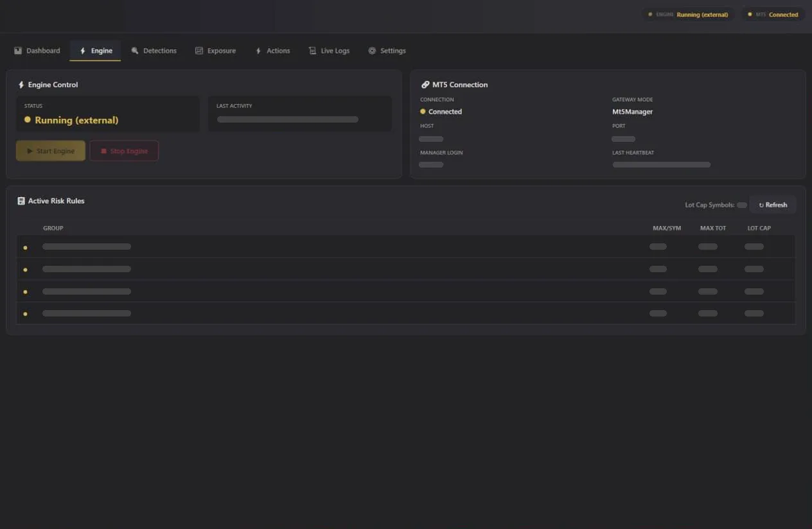Screen dimensions: 812x529
Task: Click the MT5 Connected status pill
Action: [773, 14]
